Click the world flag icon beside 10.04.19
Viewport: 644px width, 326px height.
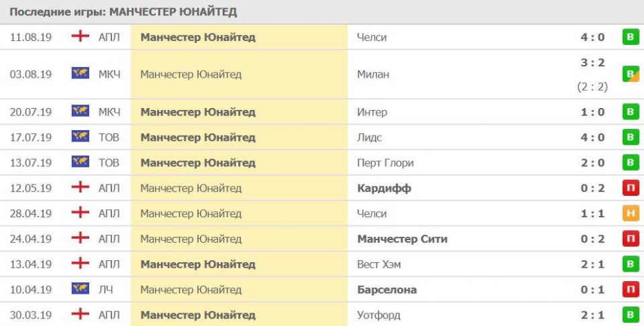click(x=80, y=289)
